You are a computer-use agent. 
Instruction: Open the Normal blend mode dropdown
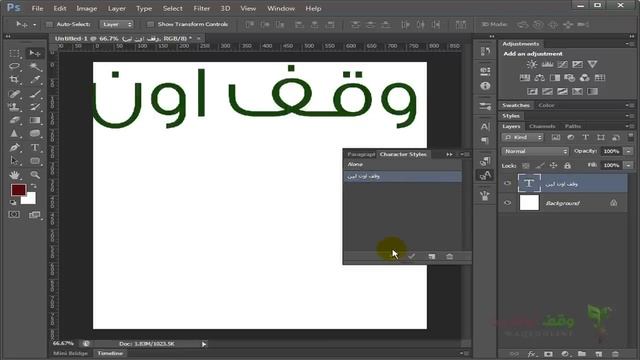pyautogui.click(x=535, y=151)
